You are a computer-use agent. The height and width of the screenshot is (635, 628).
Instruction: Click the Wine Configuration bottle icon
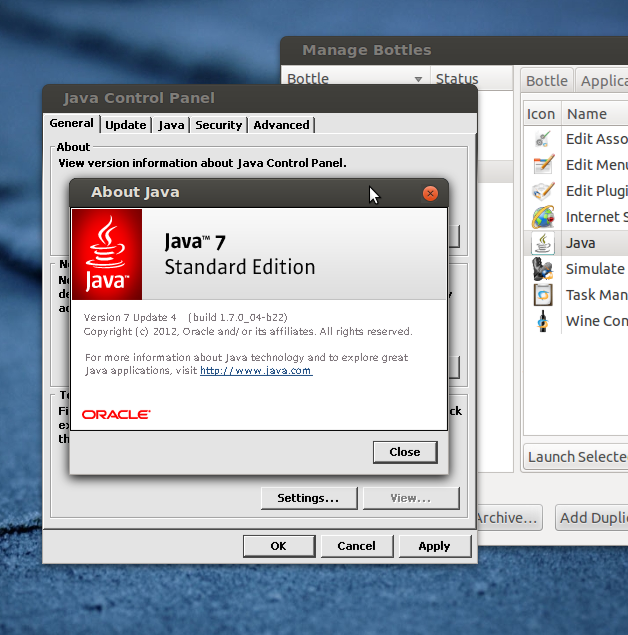click(542, 321)
